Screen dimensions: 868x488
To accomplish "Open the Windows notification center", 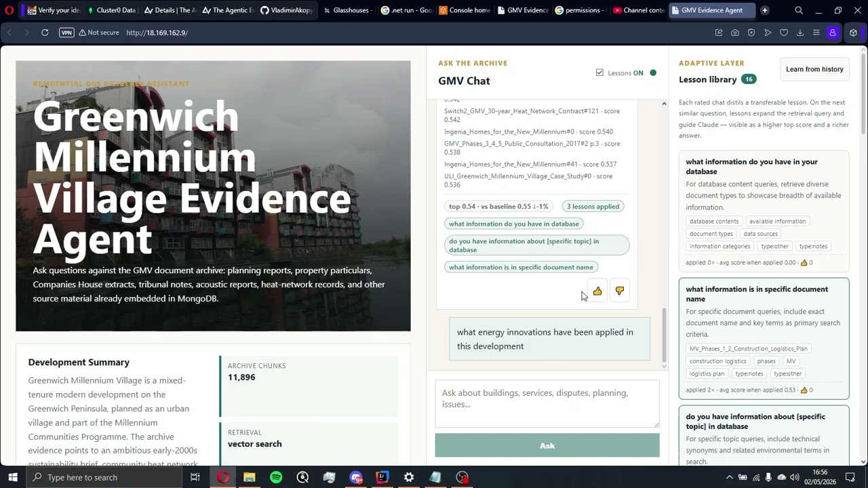I will click(850, 477).
